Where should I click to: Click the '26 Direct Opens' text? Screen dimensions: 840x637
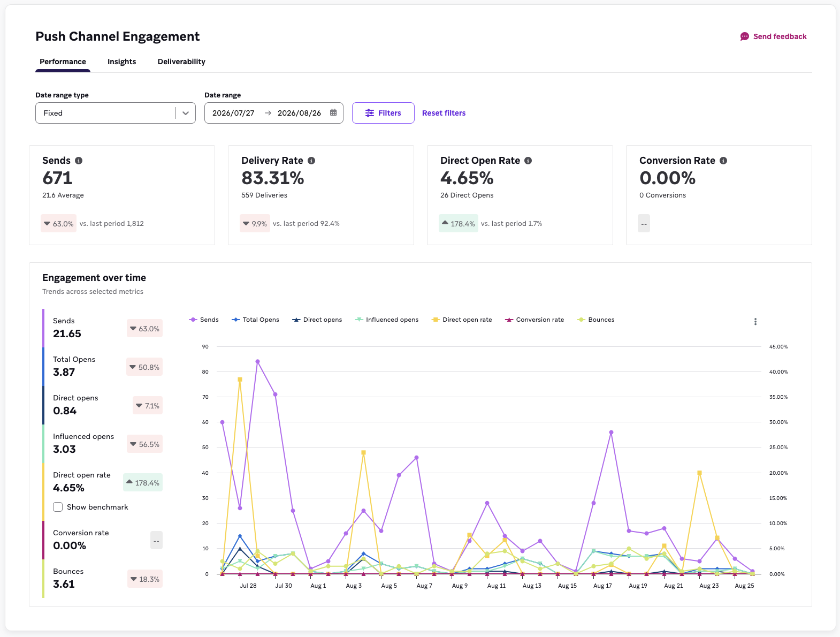pos(467,195)
